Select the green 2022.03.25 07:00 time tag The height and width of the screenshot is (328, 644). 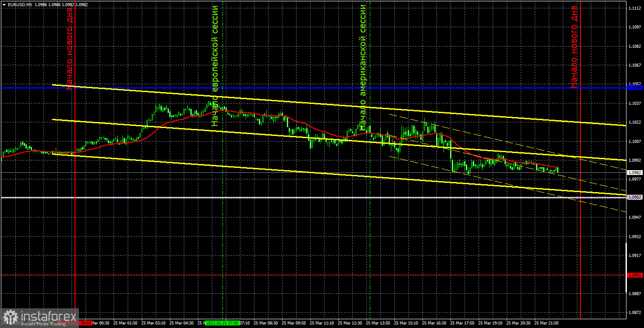pyautogui.click(x=222, y=323)
